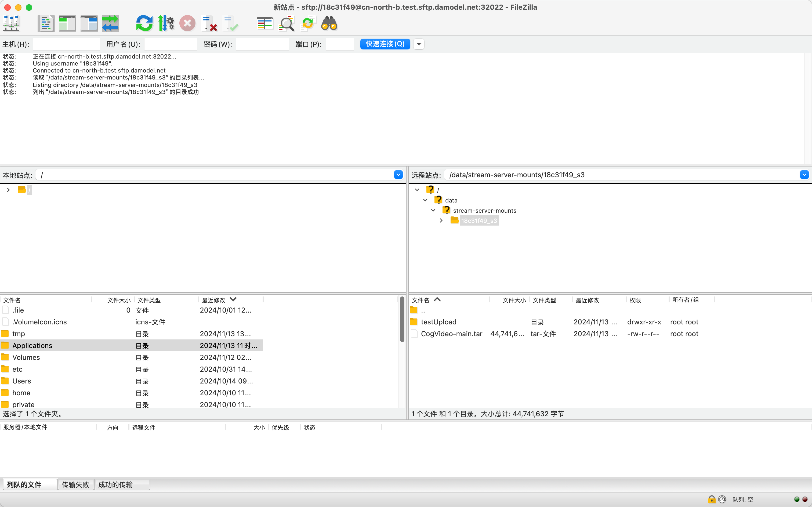Sort remote files by 所有者/组 column
The image size is (812, 507).
[x=692, y=300]
